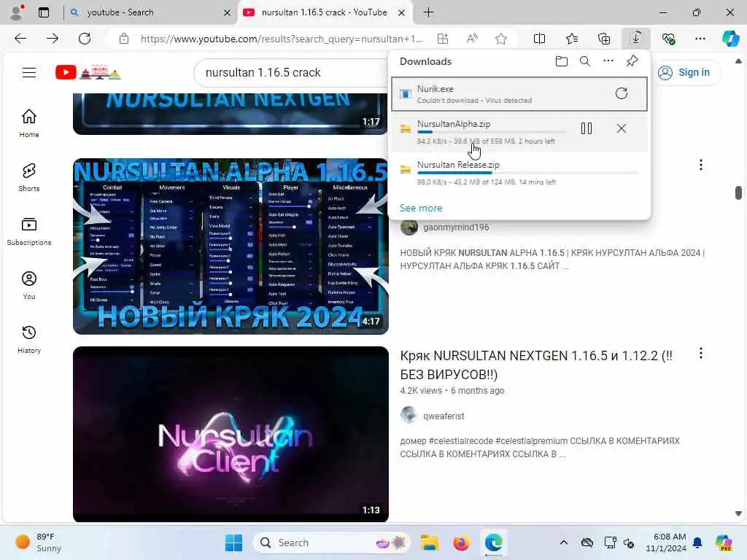Open the Collections panel
The height and width of the screenshot is (560, 747).
pyautogui.click(x=603, y=39)
